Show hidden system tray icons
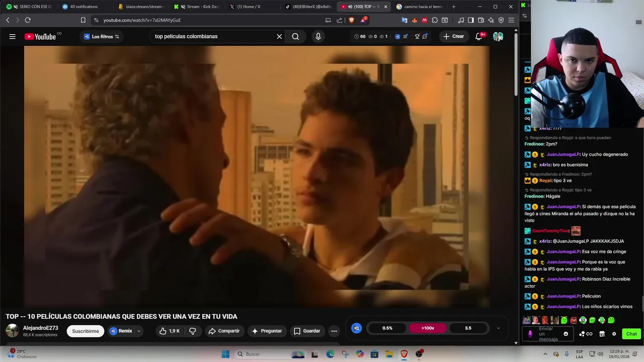644x362 pixels. 545,354
